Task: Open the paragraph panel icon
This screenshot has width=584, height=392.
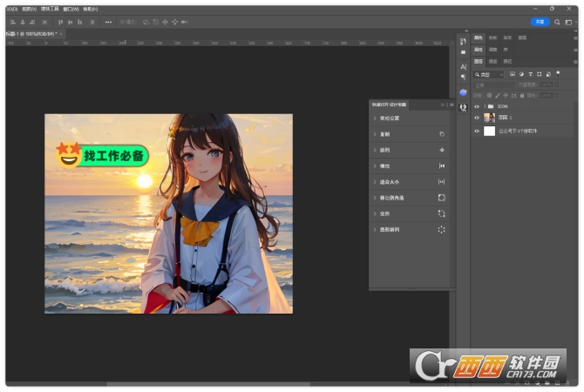Action: pos(464,77)
